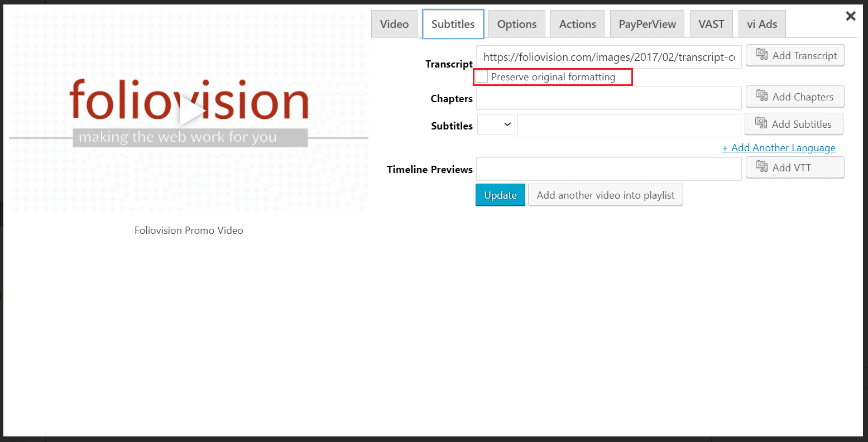Click the Add Another Language link
The image size is (868, 442).
click(x=779, y=148)
